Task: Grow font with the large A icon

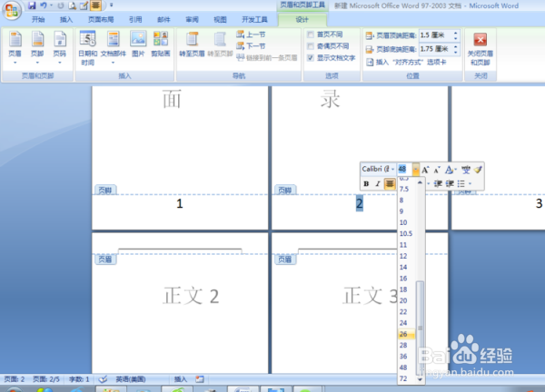Action: 425,170
